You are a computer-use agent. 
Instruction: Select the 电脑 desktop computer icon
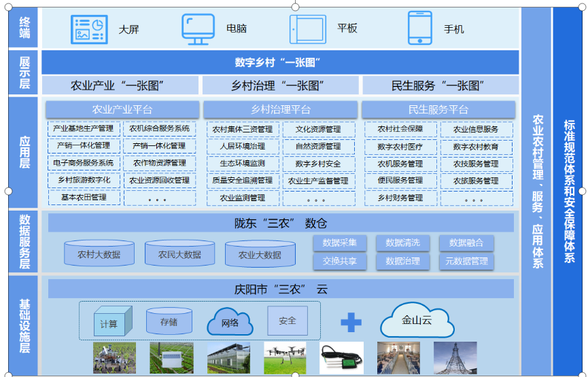click(x=198, y=29)
